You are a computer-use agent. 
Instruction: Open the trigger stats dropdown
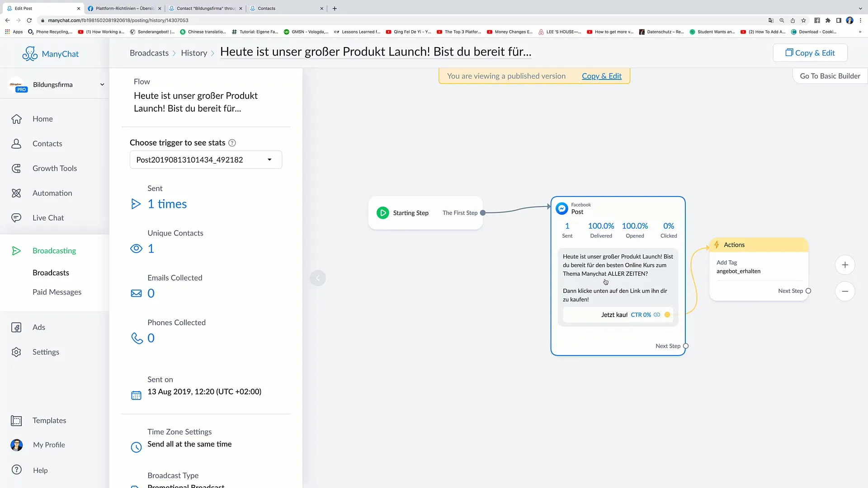coord(206,160)
